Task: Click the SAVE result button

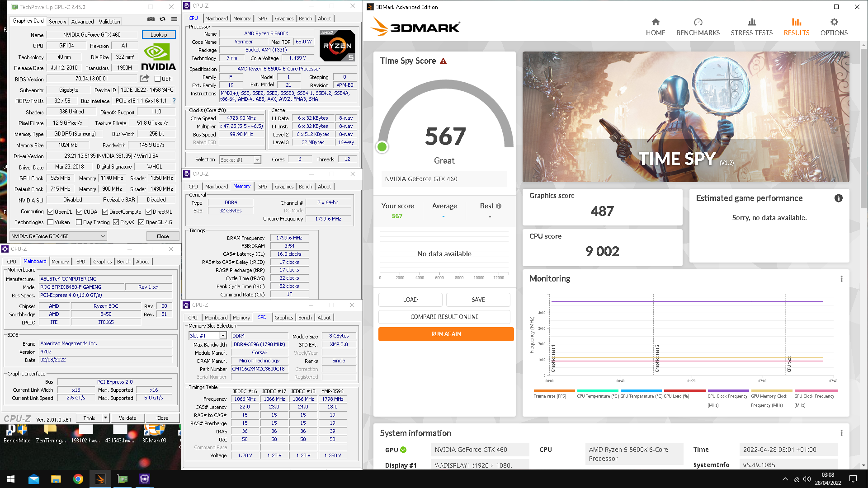Action: [478, 300]
